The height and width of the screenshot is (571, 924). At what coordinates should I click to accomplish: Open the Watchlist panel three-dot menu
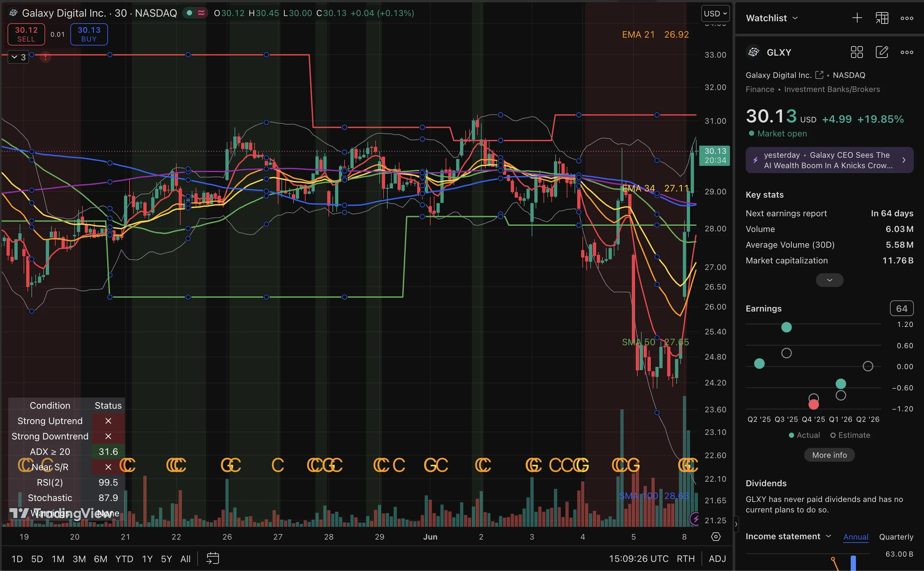tap(907, 18)
